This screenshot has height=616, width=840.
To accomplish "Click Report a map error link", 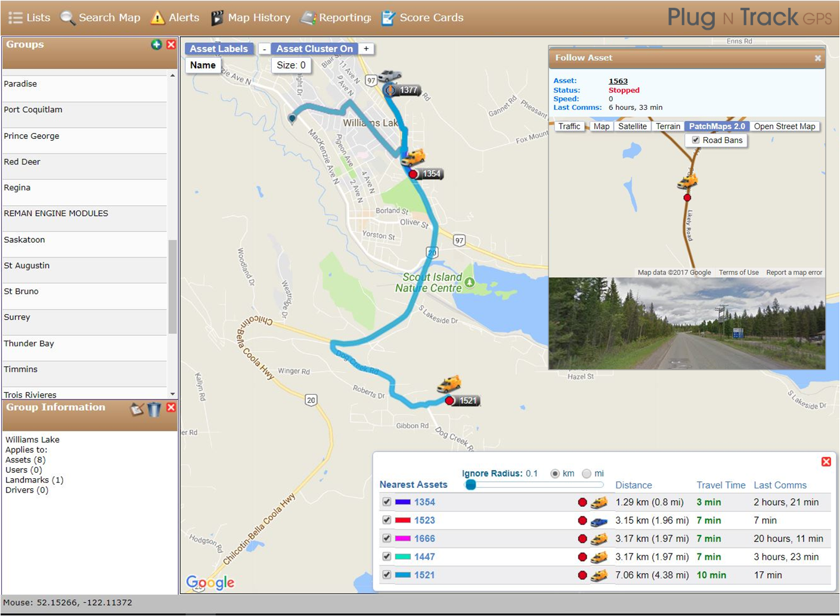I will pos(794,273).
